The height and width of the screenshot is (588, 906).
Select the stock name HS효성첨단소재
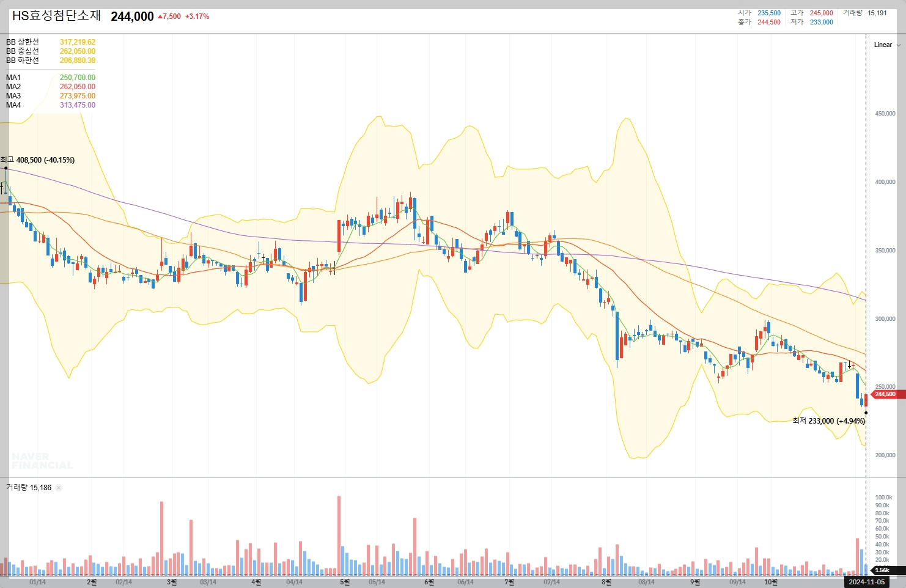coord(56,16)
